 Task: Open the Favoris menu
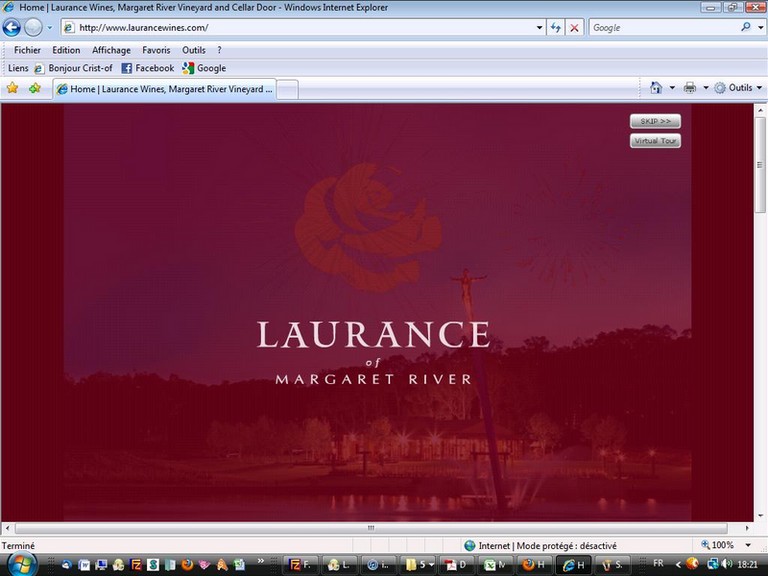point(156,50)
